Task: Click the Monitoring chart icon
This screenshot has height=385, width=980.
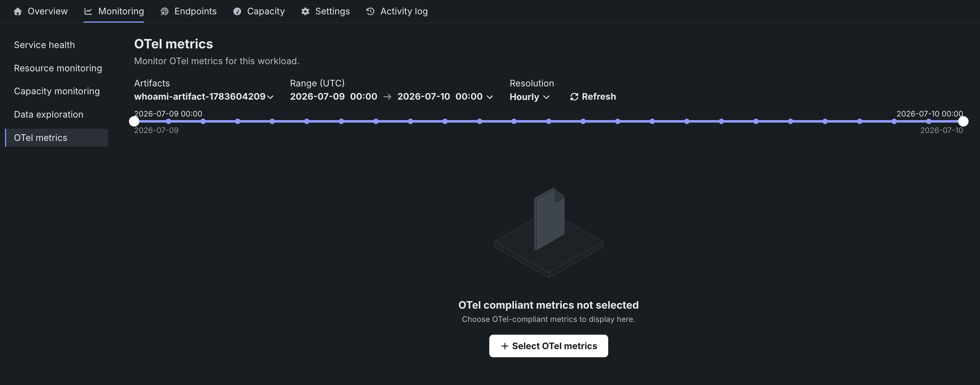Action: [x=88, y=11]
